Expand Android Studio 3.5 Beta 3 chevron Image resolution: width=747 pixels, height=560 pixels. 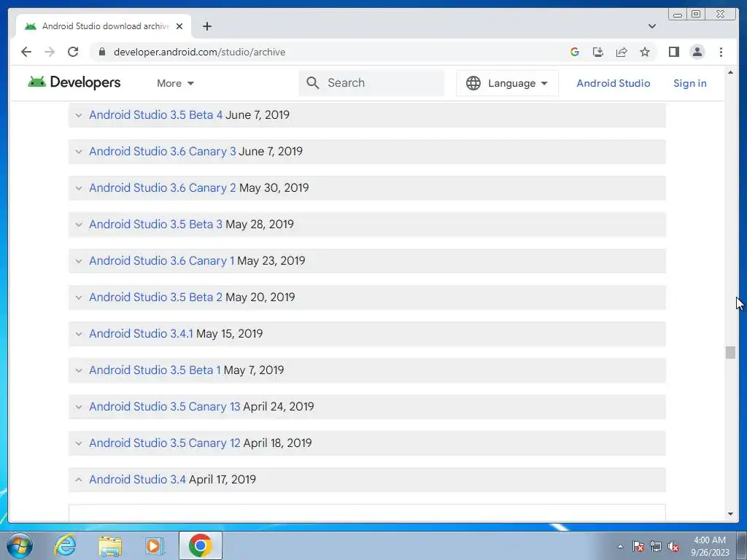coord(79,225)
